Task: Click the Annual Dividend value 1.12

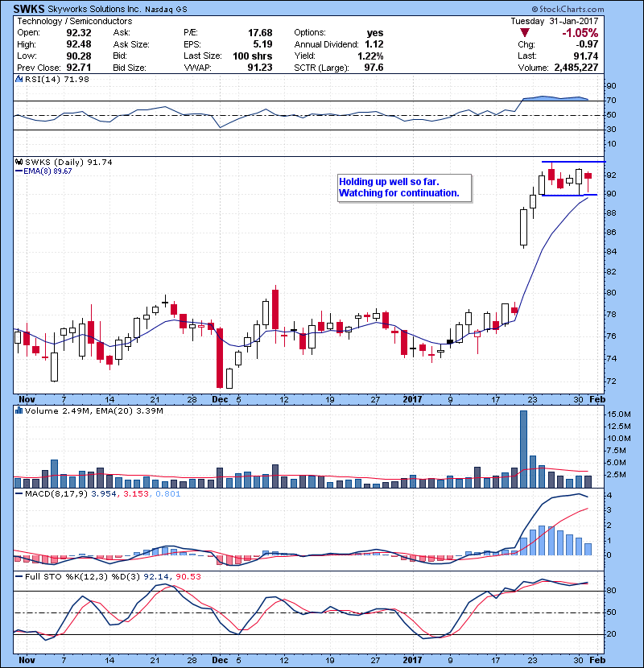Action: tap(374, 44)
